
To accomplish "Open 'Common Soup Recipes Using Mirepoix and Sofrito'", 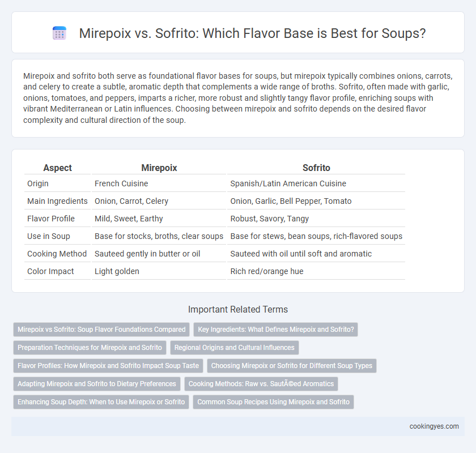I will coord(273,402).
